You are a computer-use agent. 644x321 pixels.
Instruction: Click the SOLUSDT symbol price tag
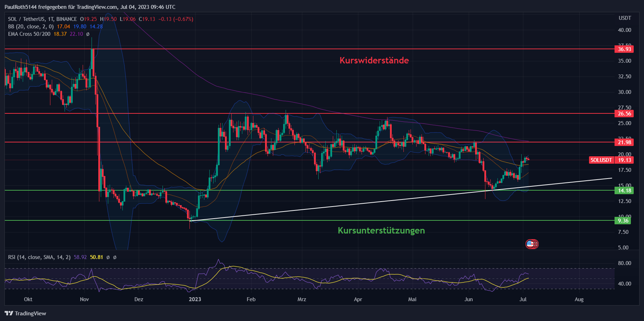(601, 160)
